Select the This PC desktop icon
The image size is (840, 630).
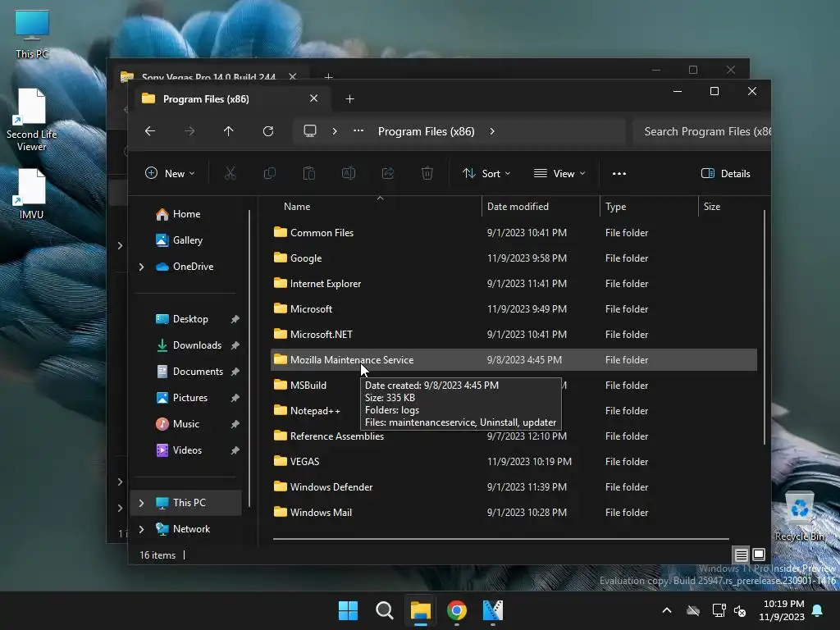click(32, 34)
